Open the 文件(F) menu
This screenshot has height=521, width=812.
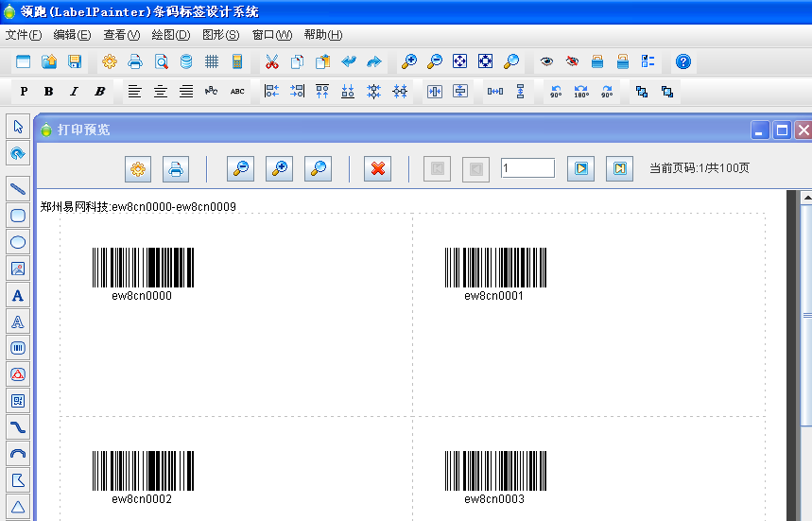[24, 35]
